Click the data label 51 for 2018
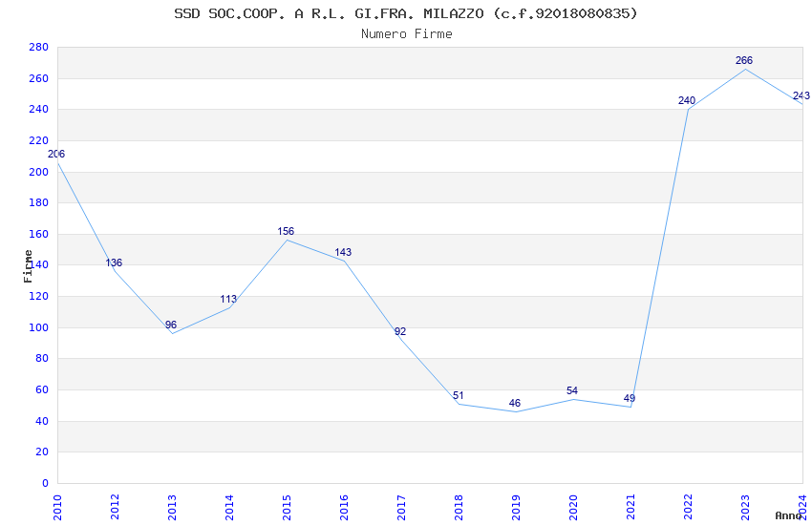 coord(459,396)
